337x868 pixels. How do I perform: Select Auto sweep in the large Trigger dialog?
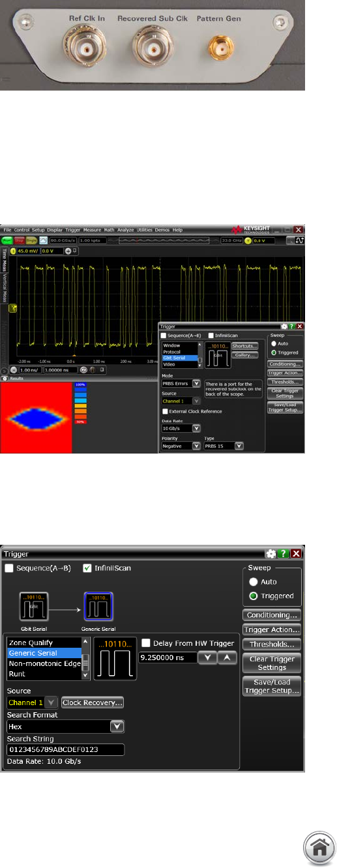(x=255, y=581)
